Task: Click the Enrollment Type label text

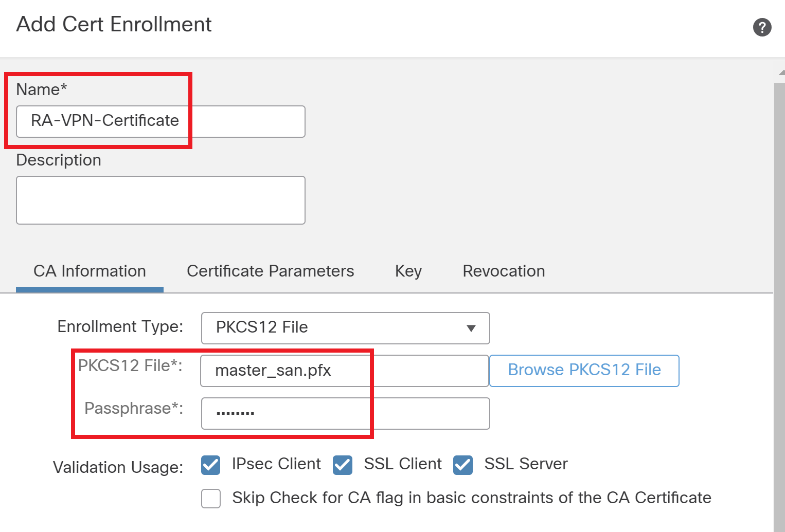Action: click(x=120, y=326)
